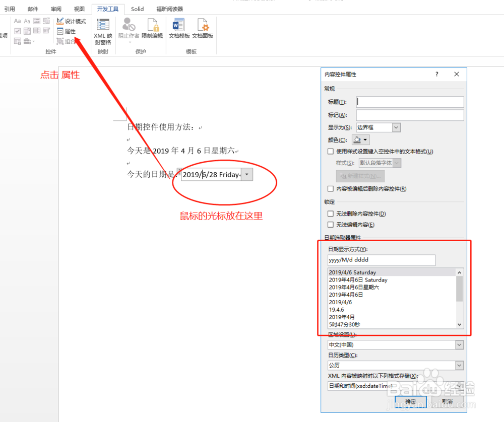The height and width of the screenshot is (422, 504).
Task: Open the Legacy Tools briefcase menu
Action: pyautogui.click(x=27, y=41)
